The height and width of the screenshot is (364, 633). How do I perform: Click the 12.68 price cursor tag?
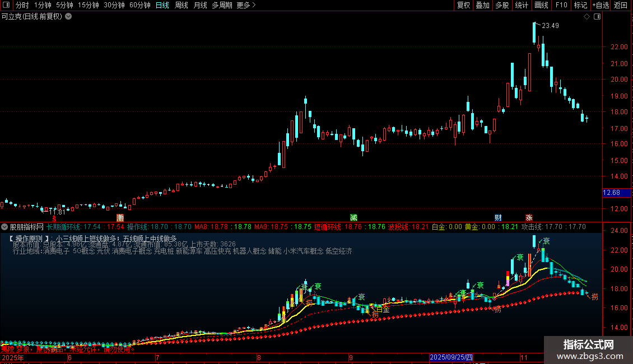tap(616, 193)
